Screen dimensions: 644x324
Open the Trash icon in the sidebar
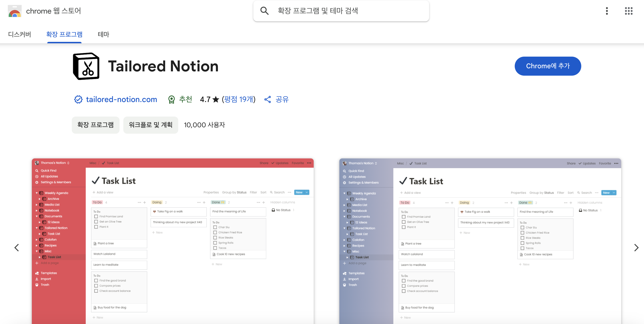click(x=37, y=285)
